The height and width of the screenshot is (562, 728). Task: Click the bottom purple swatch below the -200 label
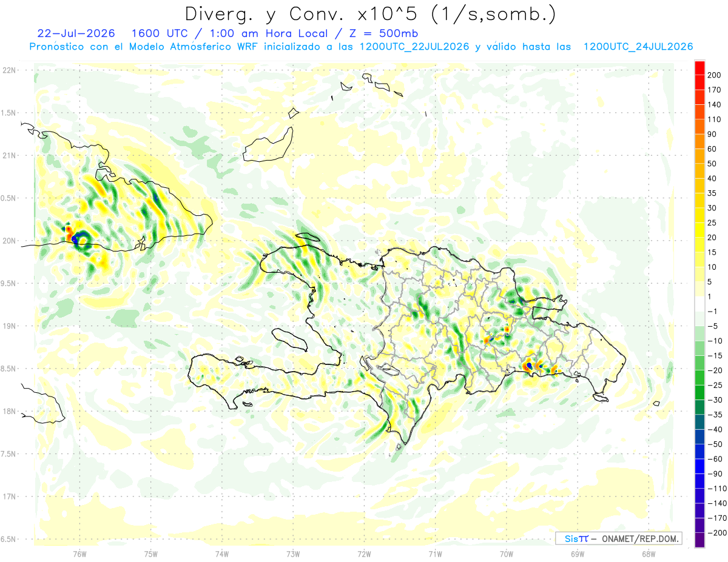699,540
